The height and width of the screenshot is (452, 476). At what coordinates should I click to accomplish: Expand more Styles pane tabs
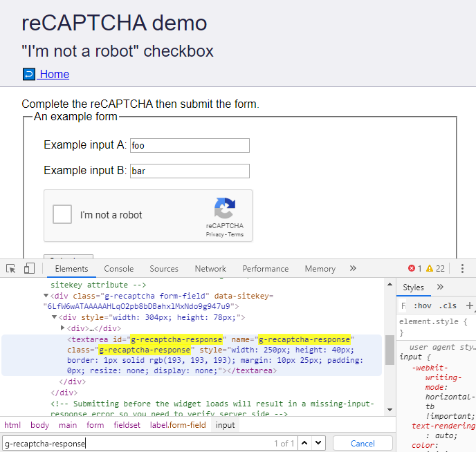(440, 287)
